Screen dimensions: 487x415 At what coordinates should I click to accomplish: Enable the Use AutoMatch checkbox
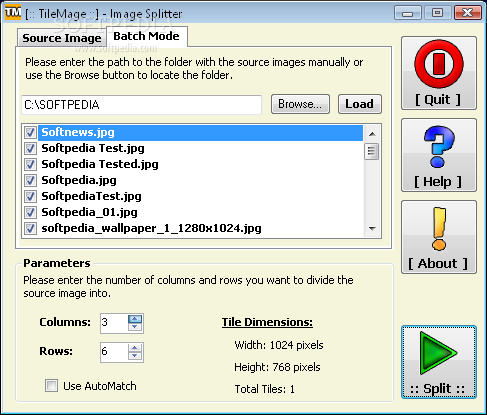51,386
